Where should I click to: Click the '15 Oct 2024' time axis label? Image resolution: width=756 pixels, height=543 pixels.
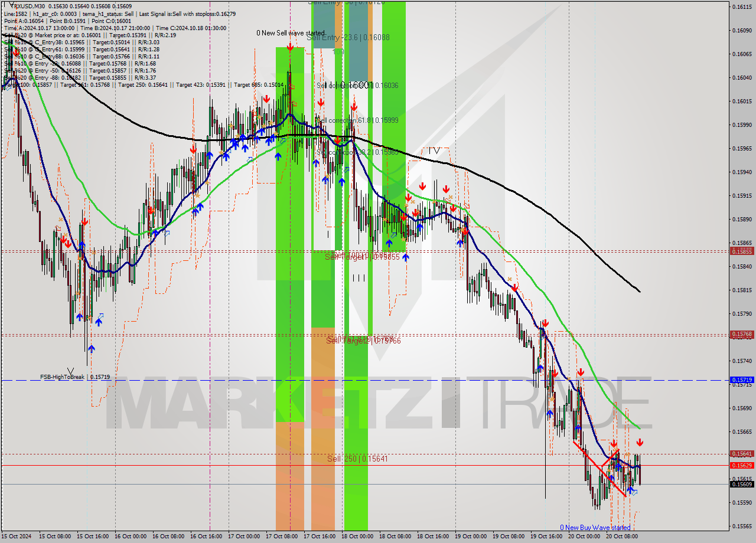(17, 537)
